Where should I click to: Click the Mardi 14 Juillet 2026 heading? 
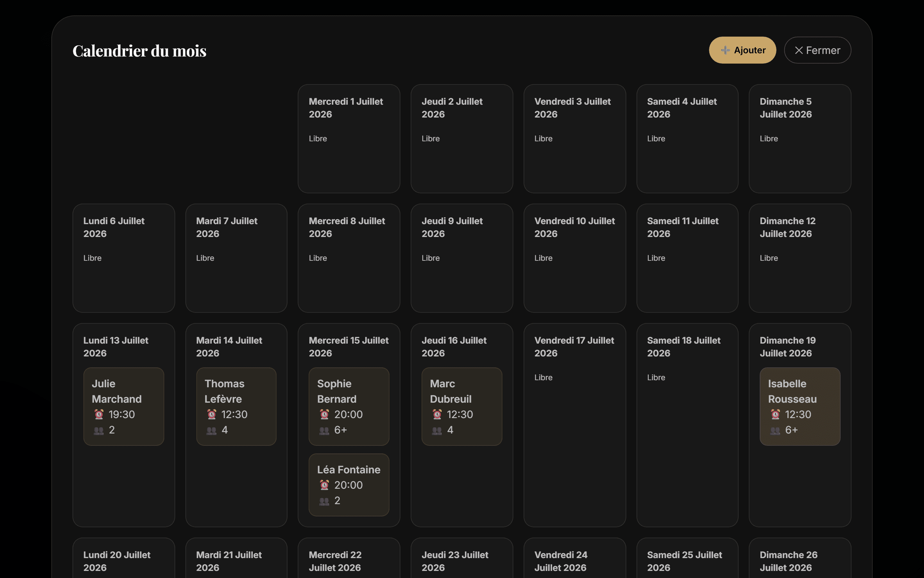coord(229,347)
